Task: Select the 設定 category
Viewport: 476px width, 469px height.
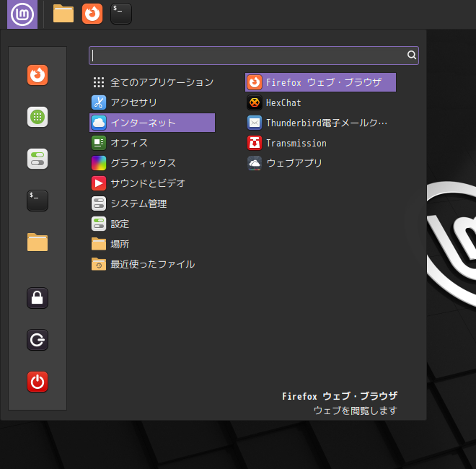Action: coord(152,224)
